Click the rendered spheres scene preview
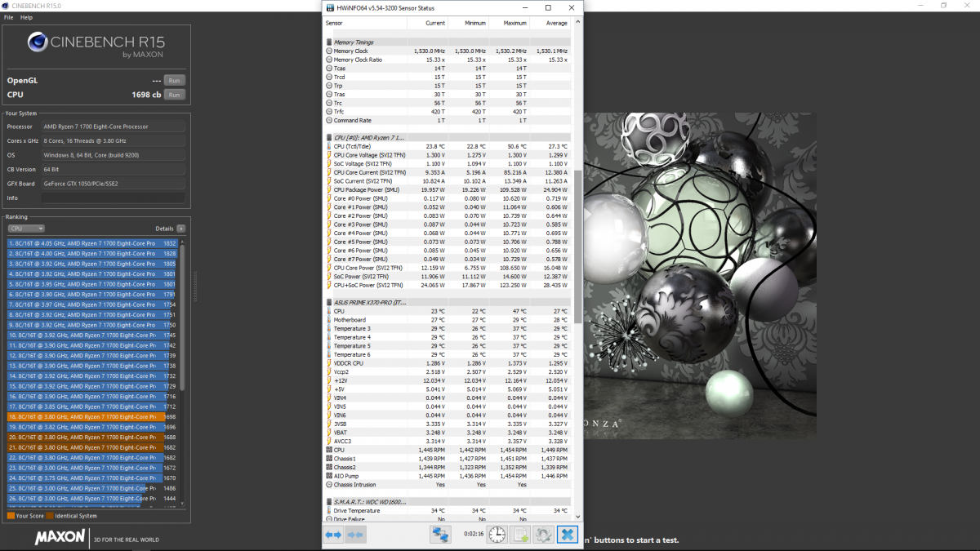This screenshot has height=551, width=980. (x=701, y=275)
